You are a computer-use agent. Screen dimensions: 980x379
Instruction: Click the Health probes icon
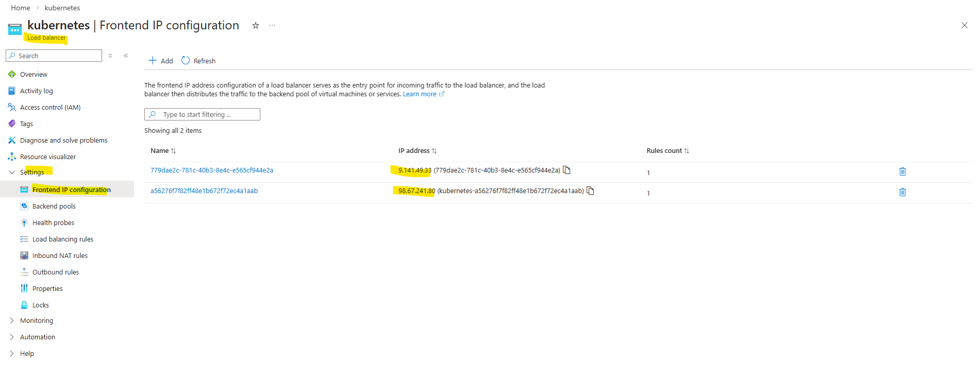24,222
